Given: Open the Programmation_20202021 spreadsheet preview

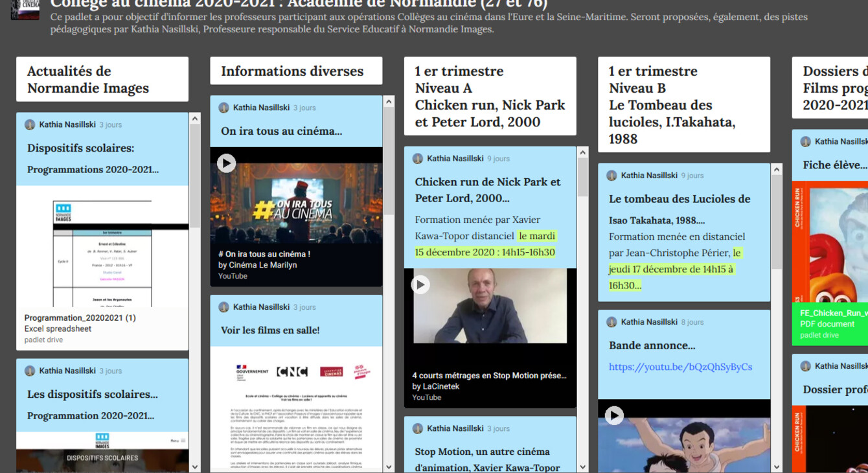Looking at the screenshot, I should click(x=102, y=246).
